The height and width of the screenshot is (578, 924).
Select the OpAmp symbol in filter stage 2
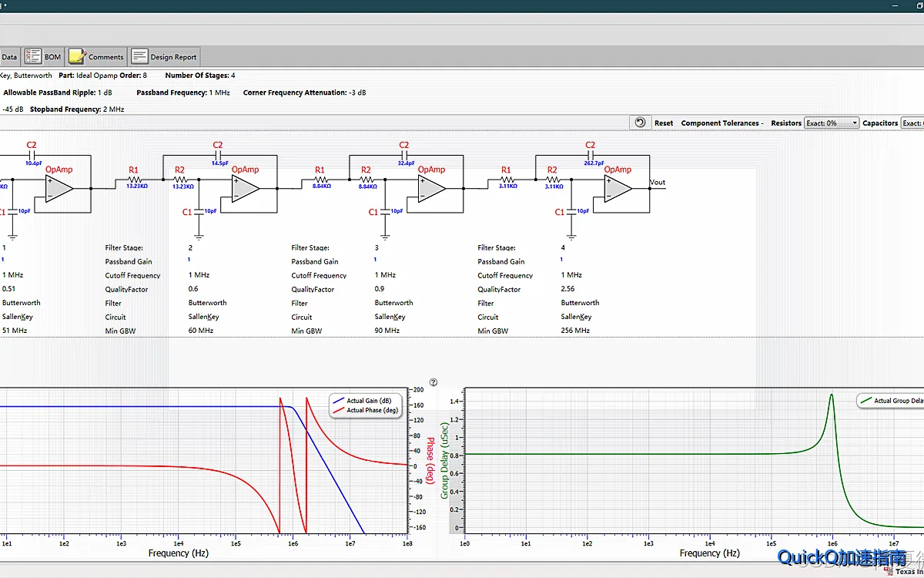(x=246, y=187)
